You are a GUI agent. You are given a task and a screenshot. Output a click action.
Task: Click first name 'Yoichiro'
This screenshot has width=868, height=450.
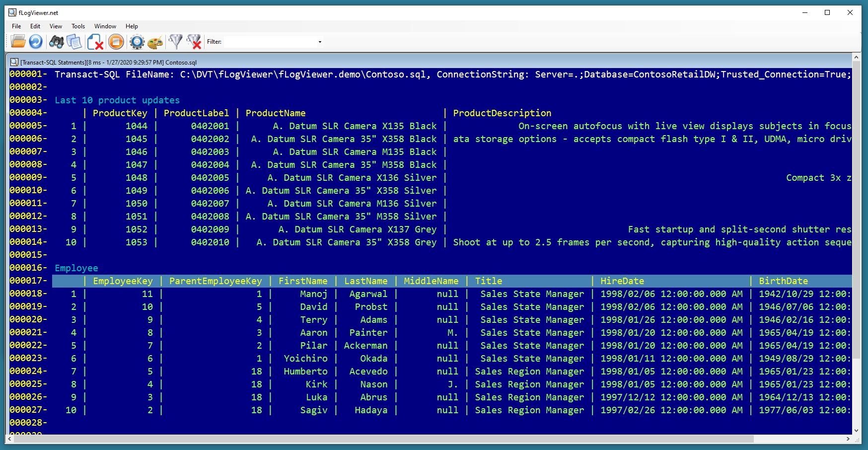(x=306, y=359)
